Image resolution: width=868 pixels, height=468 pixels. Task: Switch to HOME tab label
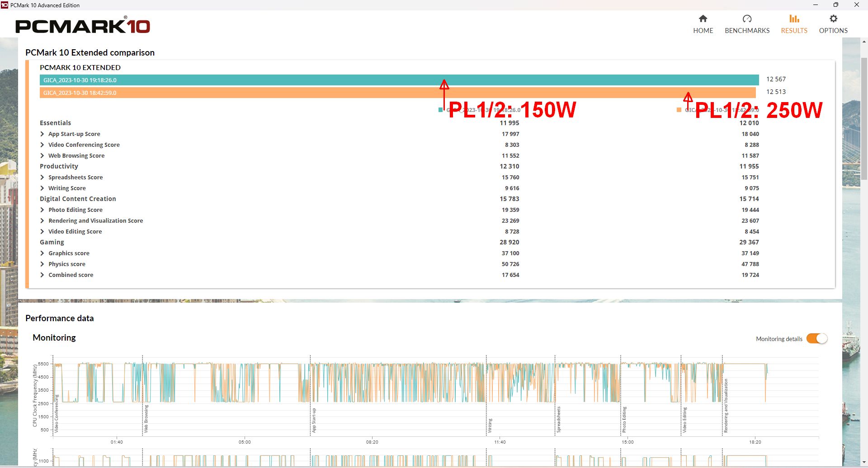tap(703, 31)
